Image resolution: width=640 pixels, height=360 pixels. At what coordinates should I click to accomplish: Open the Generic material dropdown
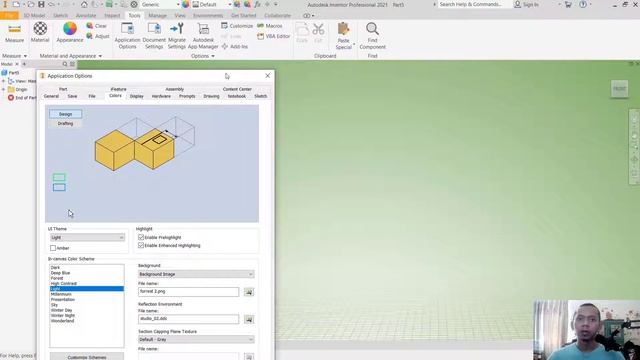[x=160, y=4]
